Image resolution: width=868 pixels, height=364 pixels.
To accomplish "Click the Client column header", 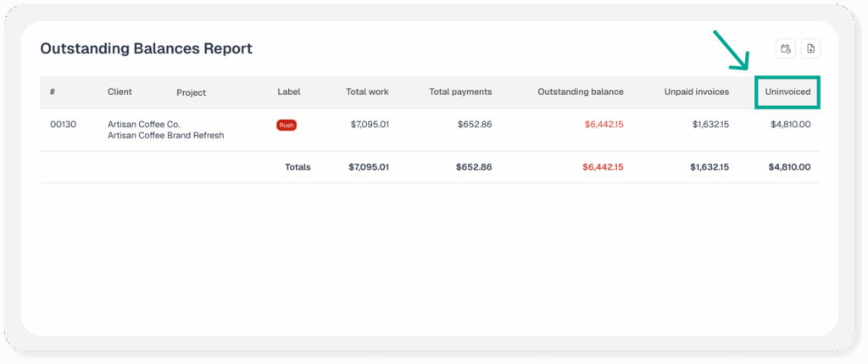I will [x=120, y=92].
